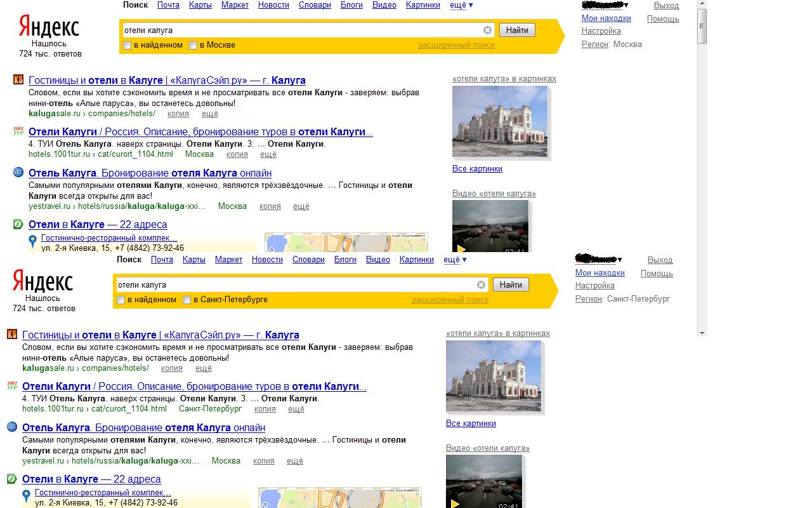Open 'ещё' under the hotels.1001tur.ru result, Москва-region page

tap(268, 154)
